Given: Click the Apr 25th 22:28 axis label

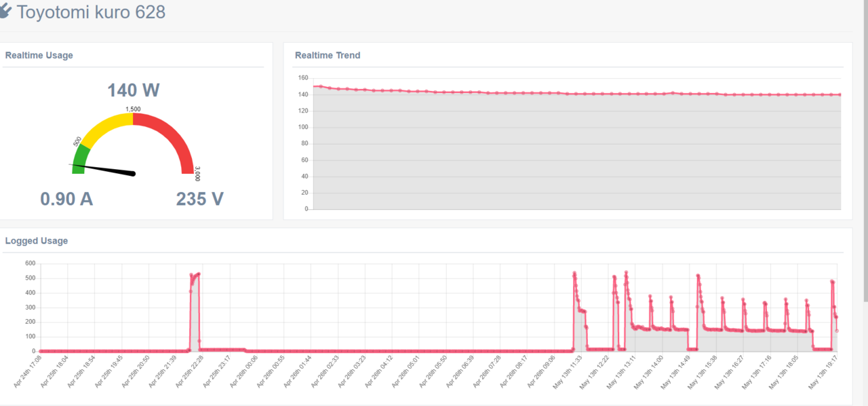Looking at the screenshot, I should (x=189, y=371).
